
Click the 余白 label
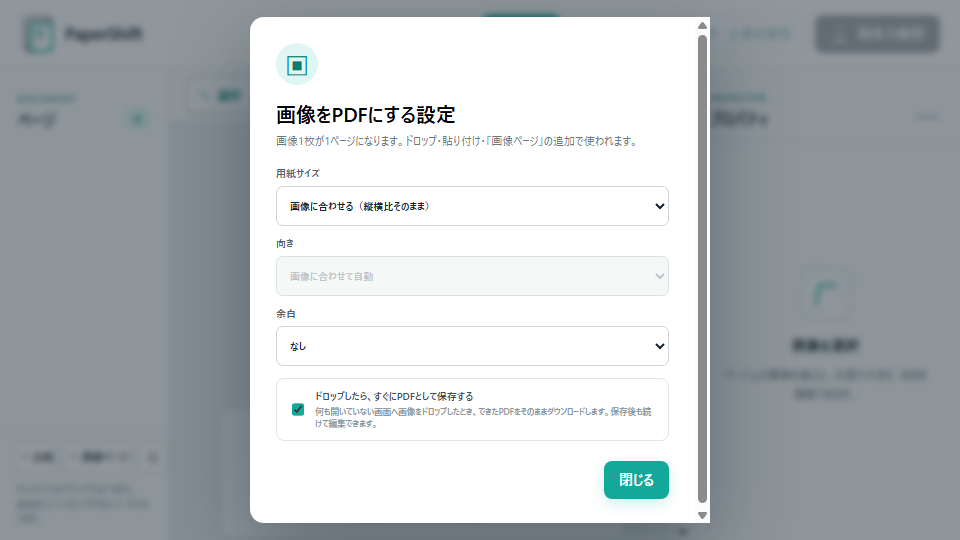tap(286, 313)
